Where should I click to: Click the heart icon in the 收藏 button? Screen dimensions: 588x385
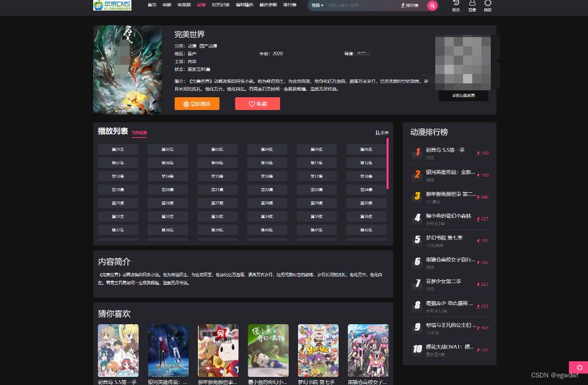[x=251, y=104]
